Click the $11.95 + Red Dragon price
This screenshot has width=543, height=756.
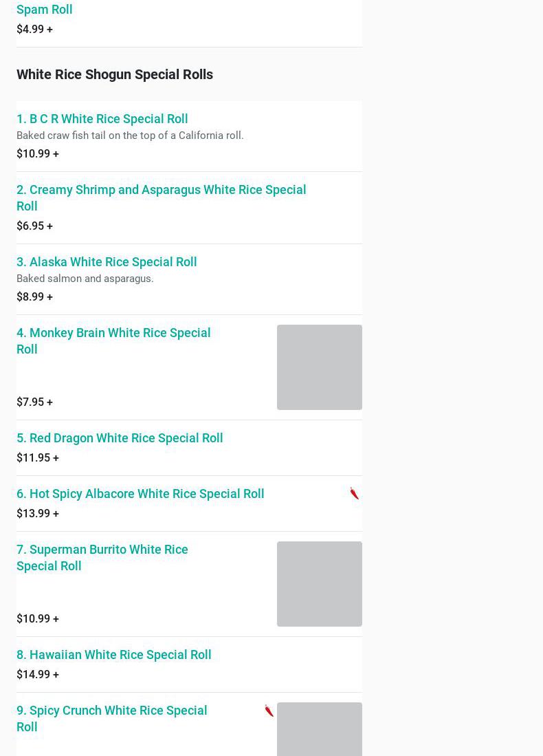pos(37,458)
